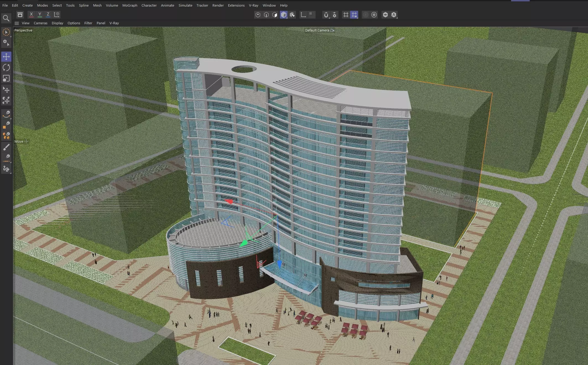
Task: Open viewport Display menu
Action: click(57, 23)
